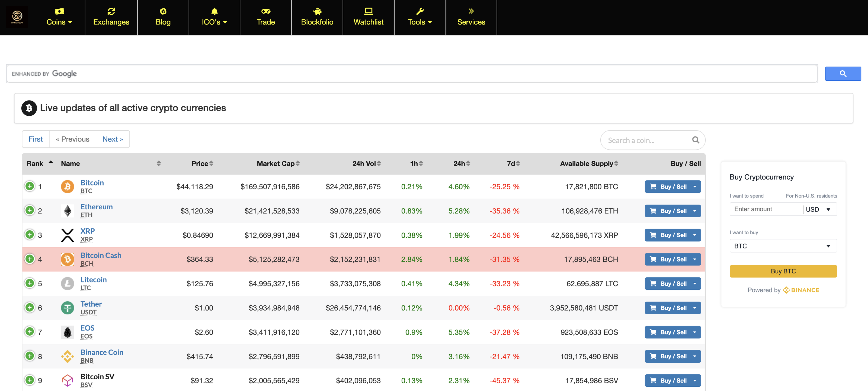Click the Tether green coin logo
Screen dimensions: 868x391
click(68, 308)
